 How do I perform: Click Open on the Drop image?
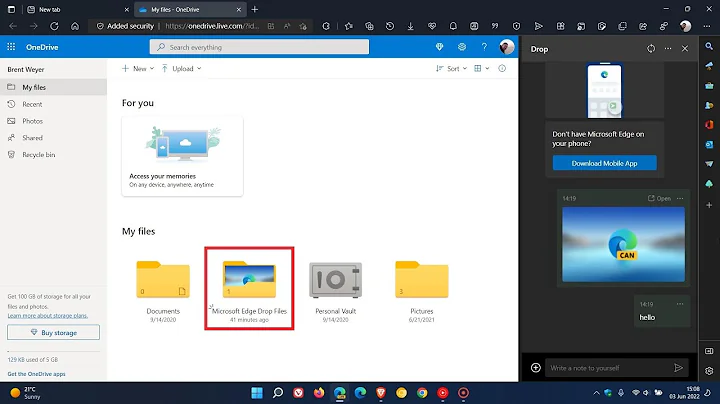[x=659, y=198]
